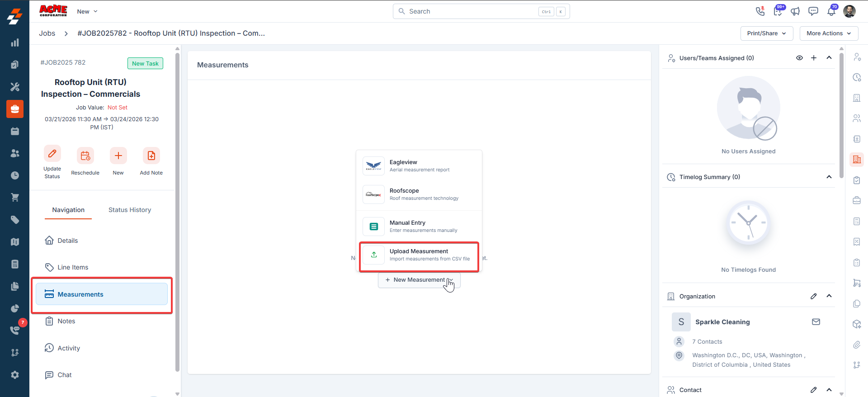Click the right panel vertical scrollbar

point(841,115)
